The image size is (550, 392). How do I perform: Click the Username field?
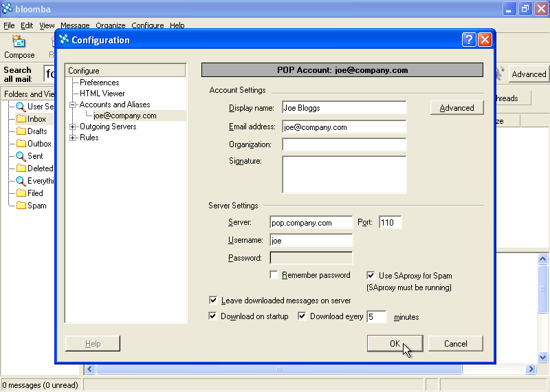pos(311,241)
